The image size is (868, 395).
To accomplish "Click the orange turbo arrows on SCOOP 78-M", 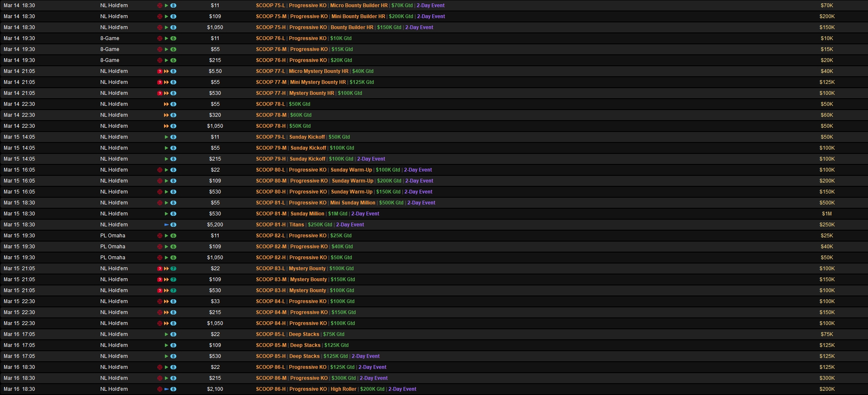I will click(166, 115).
